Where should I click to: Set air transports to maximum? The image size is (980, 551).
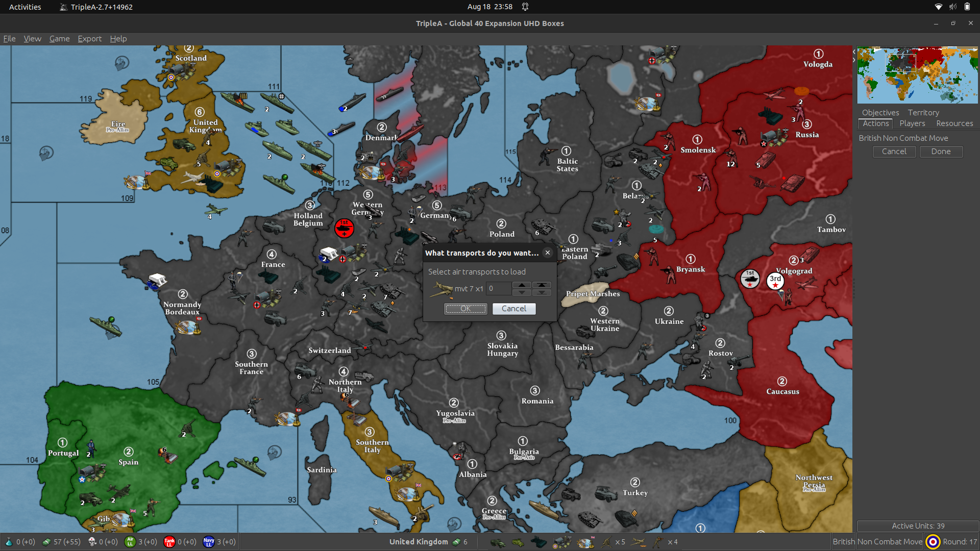point(542,285)
